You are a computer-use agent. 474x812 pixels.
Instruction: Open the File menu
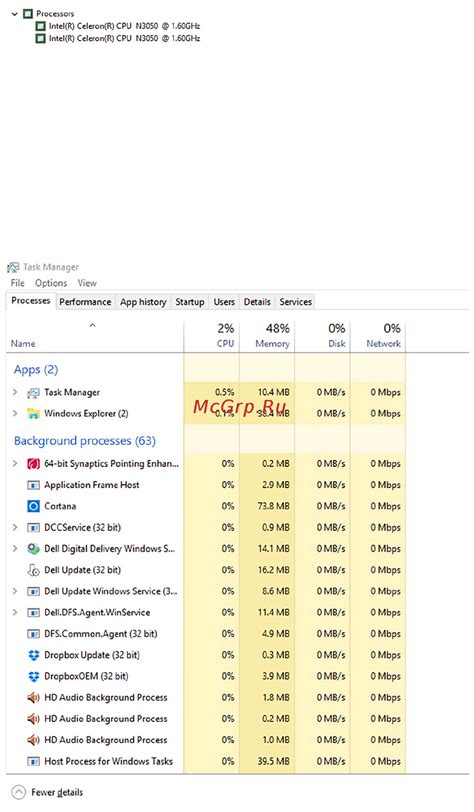click(x=18, y=283)
